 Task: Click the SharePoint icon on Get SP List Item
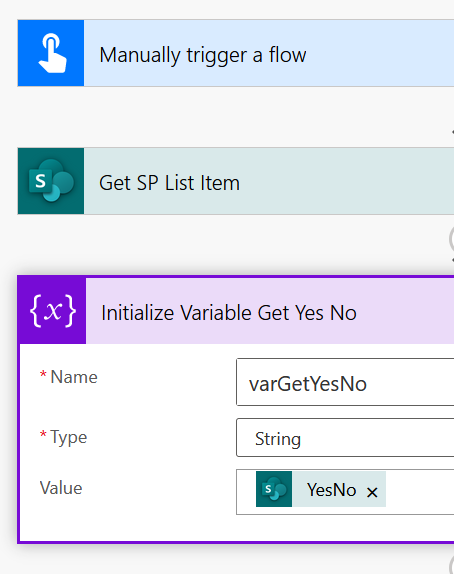point(51,181)
